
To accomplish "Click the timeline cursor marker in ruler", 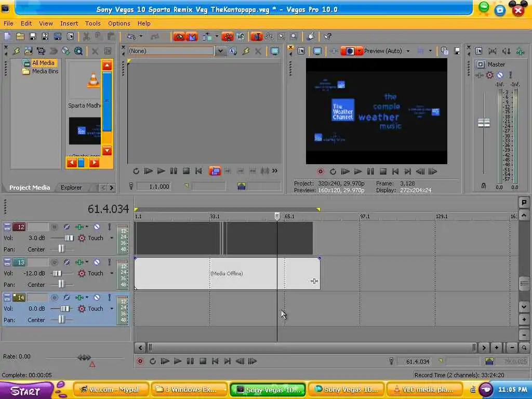I will coord(277,216).
